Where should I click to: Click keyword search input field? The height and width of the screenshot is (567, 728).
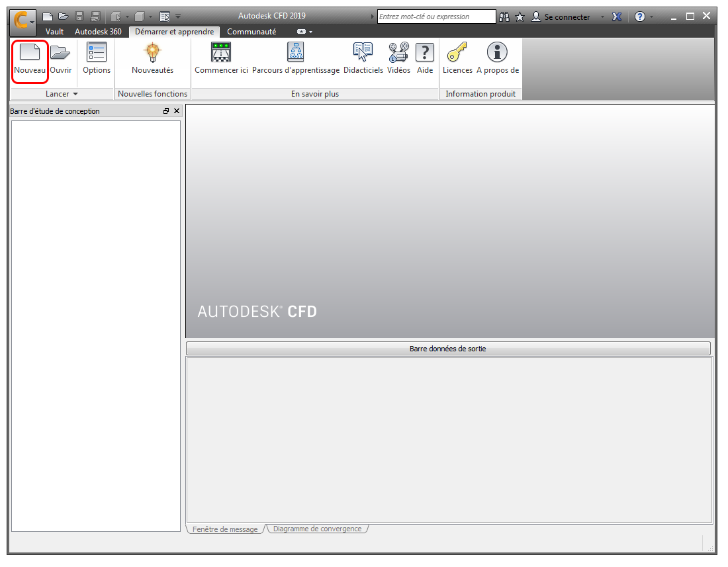[436, 17]
